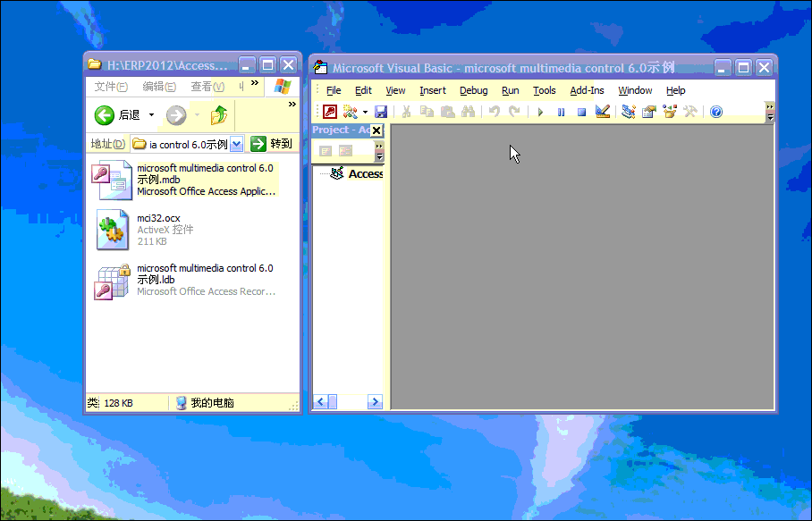Maximize the Microsoft Visual Basic window
Viewport: 812px width, 521px height.
point(743,68)
